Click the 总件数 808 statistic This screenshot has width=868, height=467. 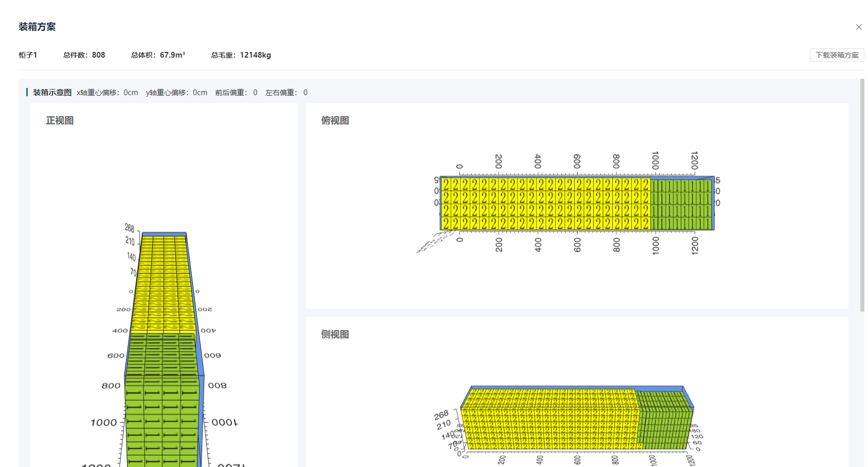[x=84, y=55]
